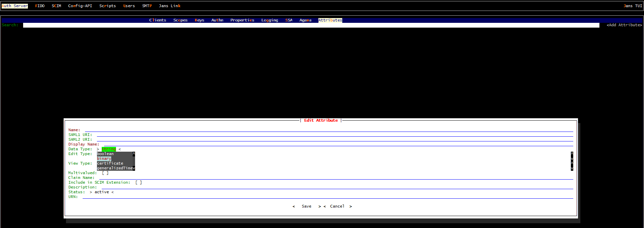This screenshot has width=644, height=228.
Task: Open the SMTP menu
Action: click(147, 6)
